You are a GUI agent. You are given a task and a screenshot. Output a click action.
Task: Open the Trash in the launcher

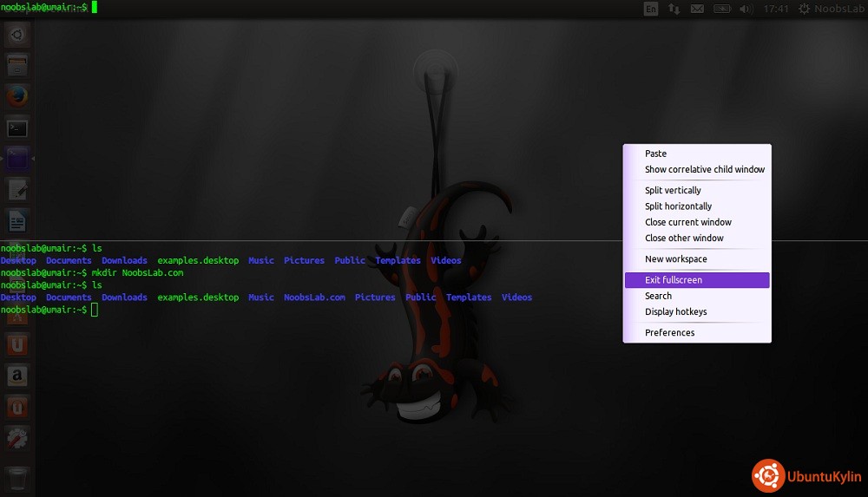[x=17, y=478]
